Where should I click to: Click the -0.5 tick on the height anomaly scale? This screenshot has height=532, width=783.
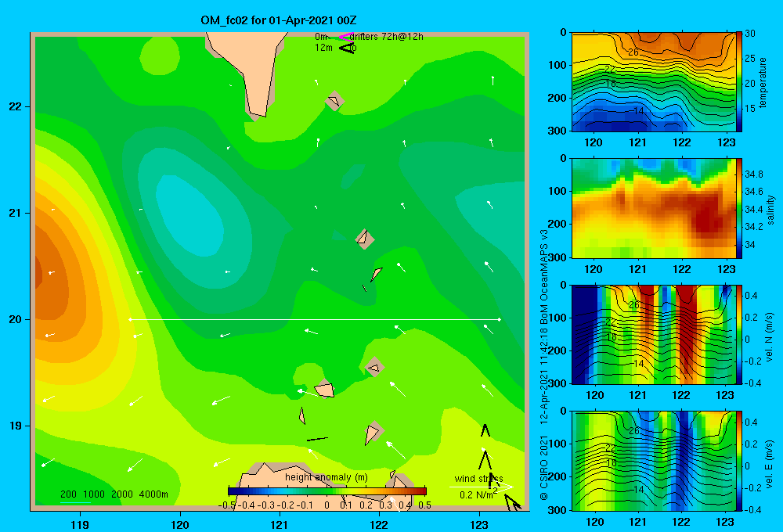227,505
